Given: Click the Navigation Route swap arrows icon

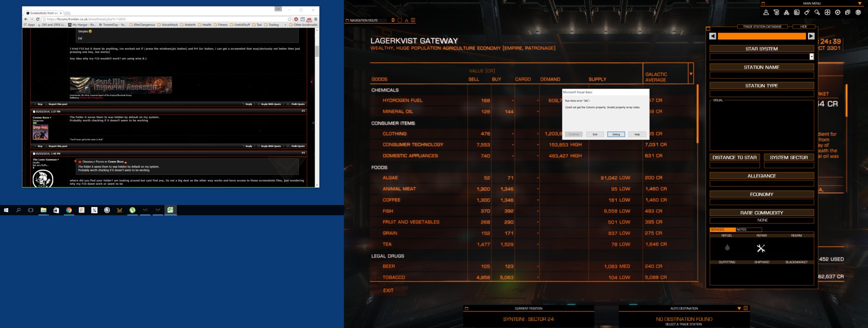Looking at the screenshot, I should pyautogui.click(x=393, y=20).
